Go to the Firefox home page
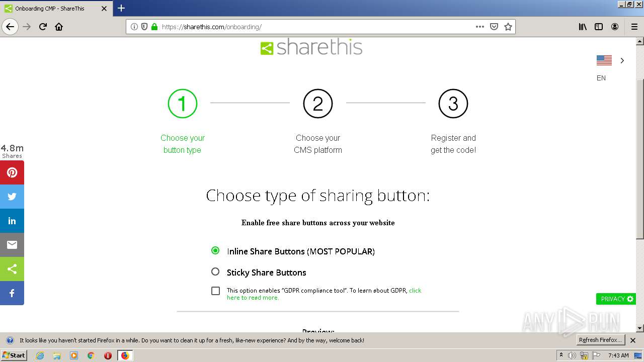The image size is (644, 362). 59,27
